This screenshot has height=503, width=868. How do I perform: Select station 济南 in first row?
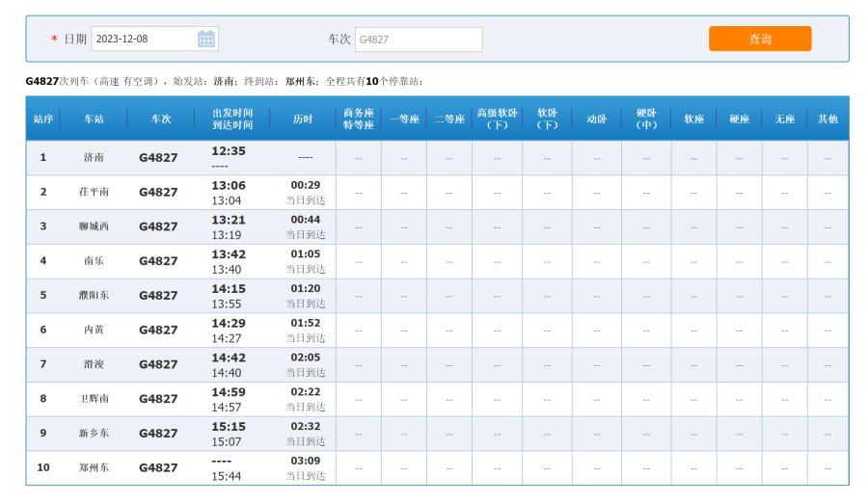click(x=94, y=157)
